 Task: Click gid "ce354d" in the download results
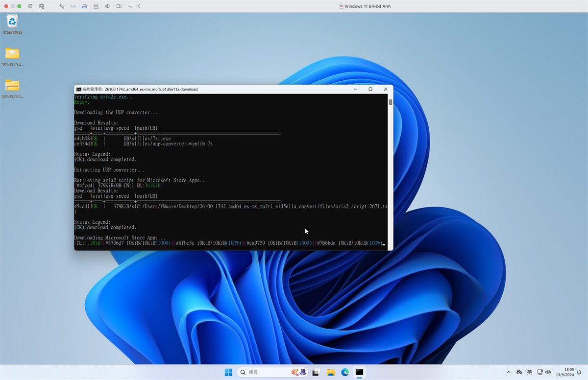pyautogui.click(x=82, y=144)
